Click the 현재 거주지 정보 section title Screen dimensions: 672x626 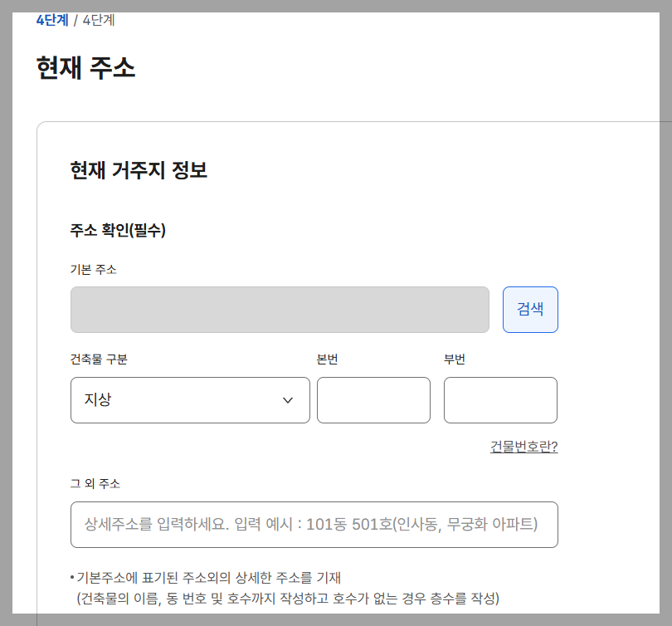pyautogui.click(x=139, y=170)
